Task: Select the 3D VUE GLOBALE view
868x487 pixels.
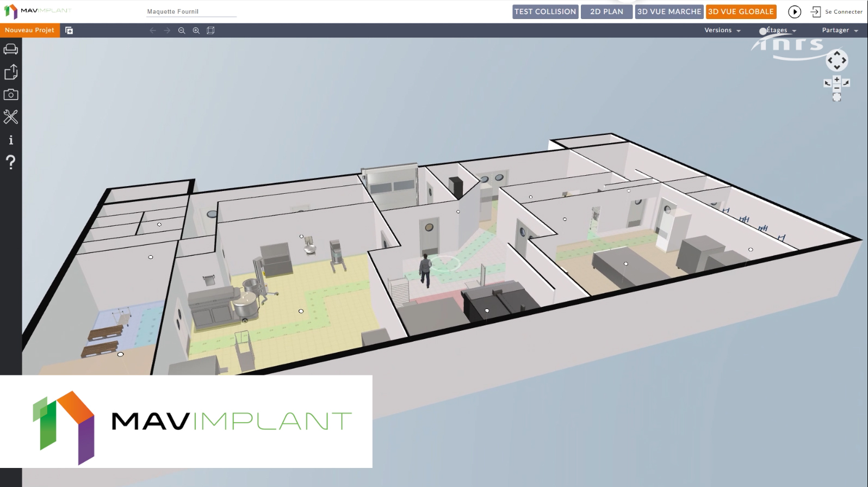Action: 741,11
